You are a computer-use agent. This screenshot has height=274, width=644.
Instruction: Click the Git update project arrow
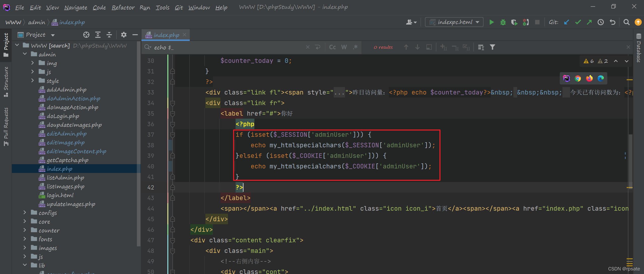pos(566,22)
